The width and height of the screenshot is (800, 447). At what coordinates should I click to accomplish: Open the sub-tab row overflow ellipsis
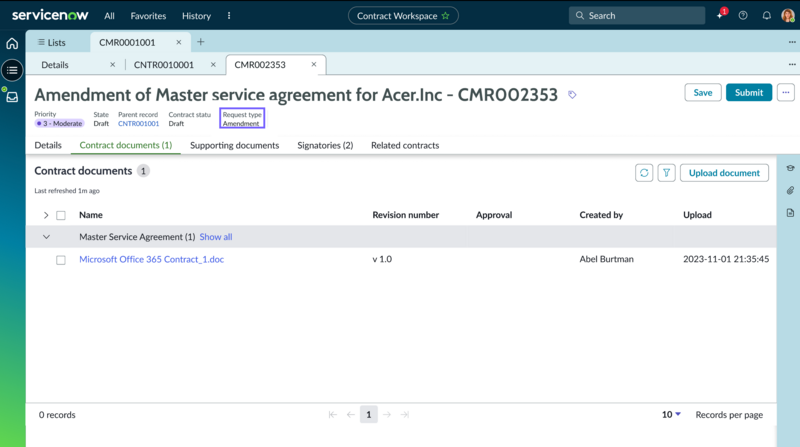point(792,64)
